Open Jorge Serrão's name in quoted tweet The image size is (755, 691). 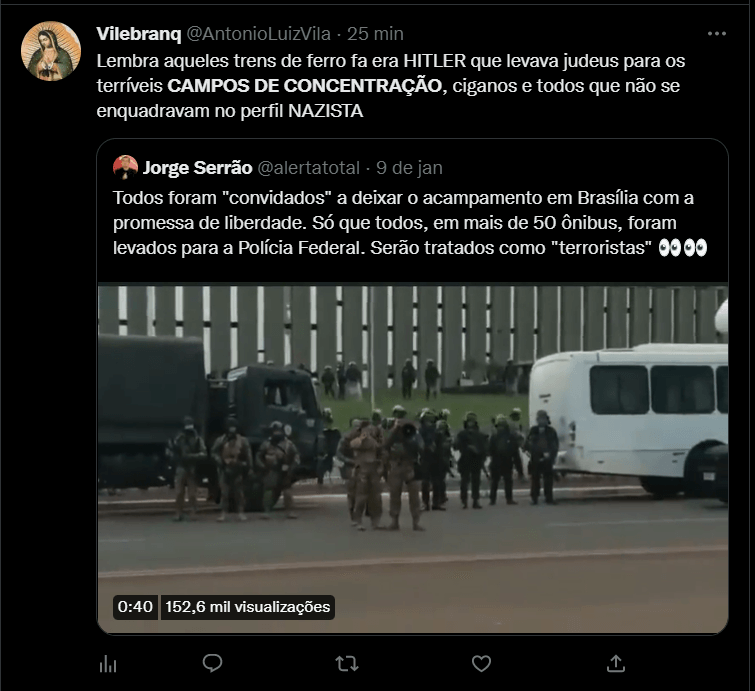point(197,168)
